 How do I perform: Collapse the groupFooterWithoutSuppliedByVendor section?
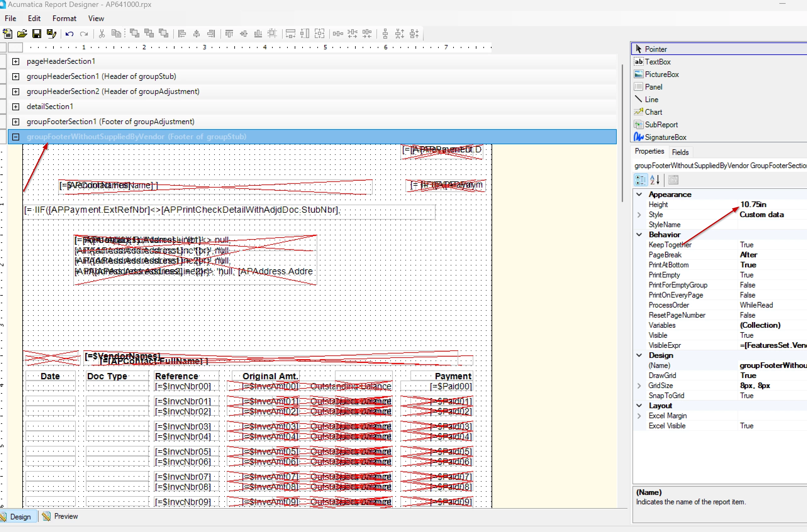click(x=16, y=137)
